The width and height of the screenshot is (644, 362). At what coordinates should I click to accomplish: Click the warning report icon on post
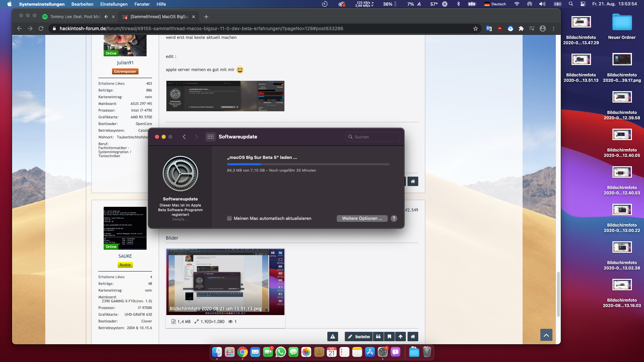[x=332, y=337]
